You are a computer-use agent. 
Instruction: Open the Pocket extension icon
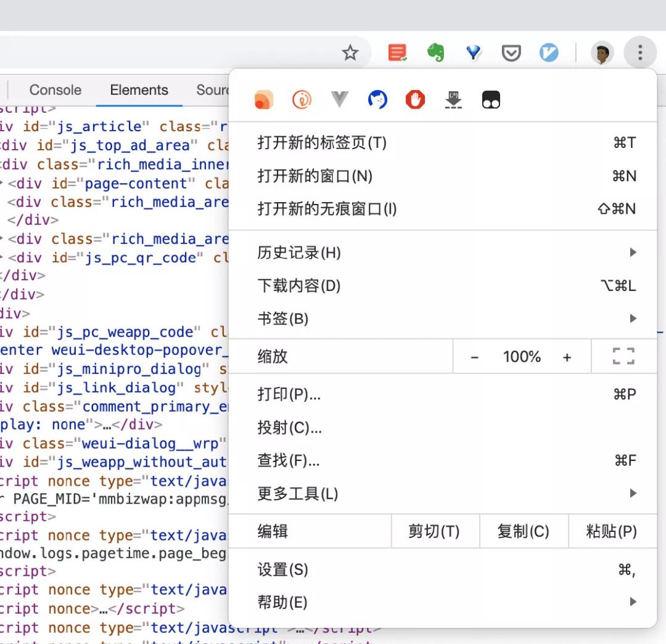511,53
